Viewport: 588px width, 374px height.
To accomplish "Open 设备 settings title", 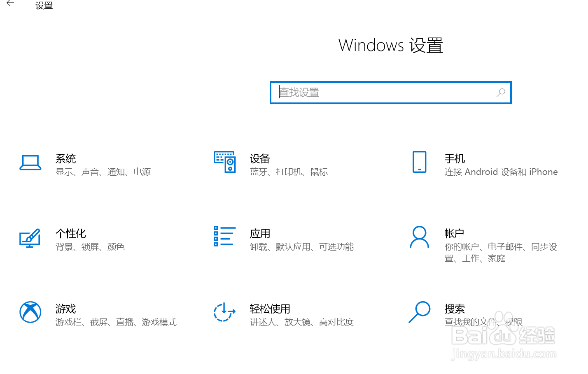I will (260, 159).
